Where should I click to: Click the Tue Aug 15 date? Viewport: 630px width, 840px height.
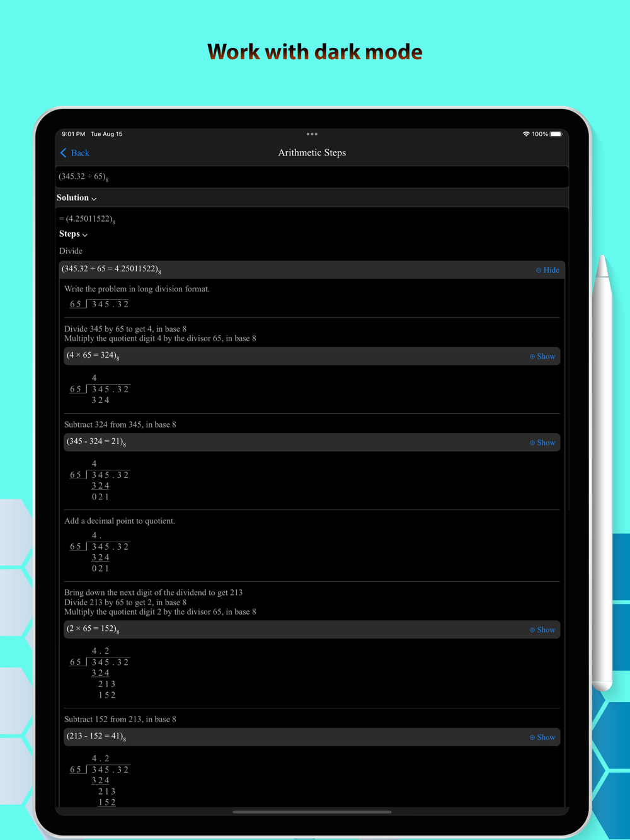coord(106,134)
